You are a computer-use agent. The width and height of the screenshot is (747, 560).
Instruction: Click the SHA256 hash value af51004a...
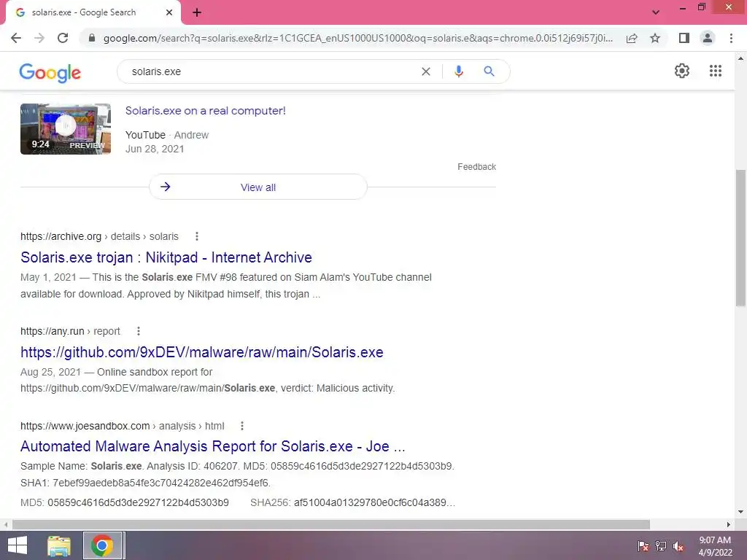click(374, 502)
